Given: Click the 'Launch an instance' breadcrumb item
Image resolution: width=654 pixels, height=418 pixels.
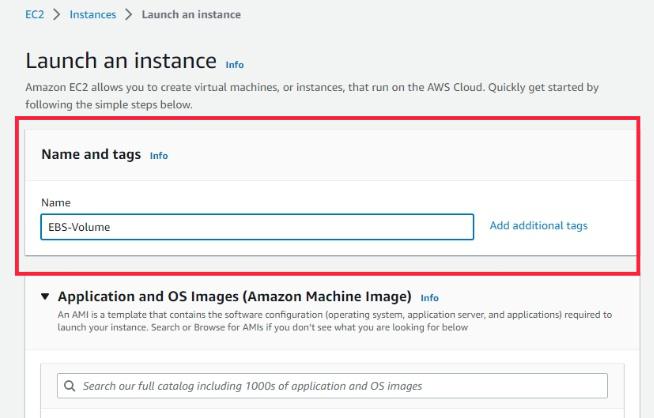Looking at the screenshot, I should tap(191, 15).
